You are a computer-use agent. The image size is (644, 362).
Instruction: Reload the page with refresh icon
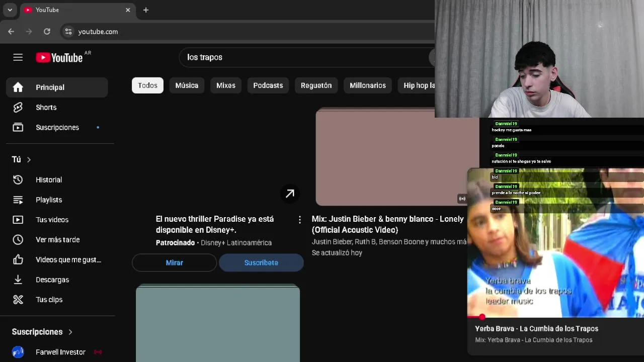click(47, 31)
